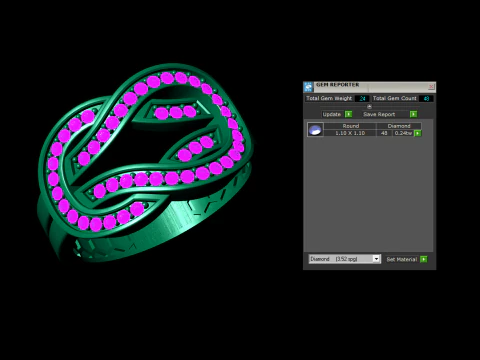Click the green arrow in the diamond row
This screenshot has height=360, width=480.
click(417, 133)
